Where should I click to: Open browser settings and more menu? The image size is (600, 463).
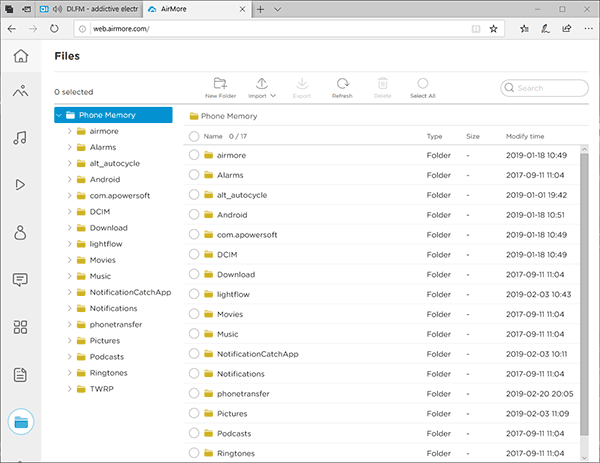(x=589, y=29)
